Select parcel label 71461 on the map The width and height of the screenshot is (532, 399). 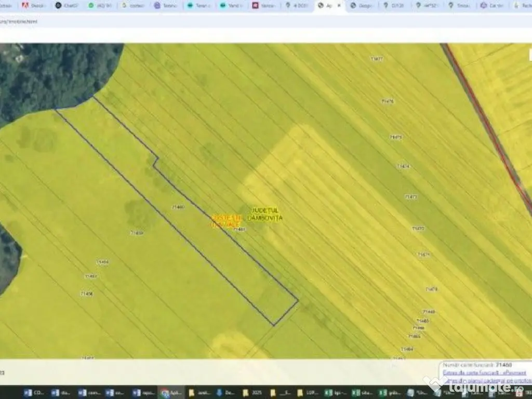[x=239, y=229]
